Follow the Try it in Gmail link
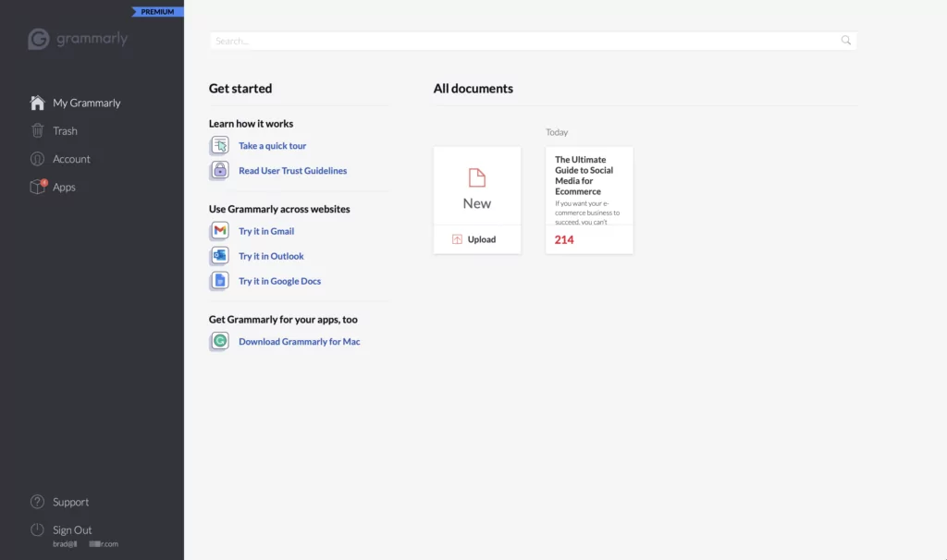Viewport: 947px width, 560px height. (266, 231)
